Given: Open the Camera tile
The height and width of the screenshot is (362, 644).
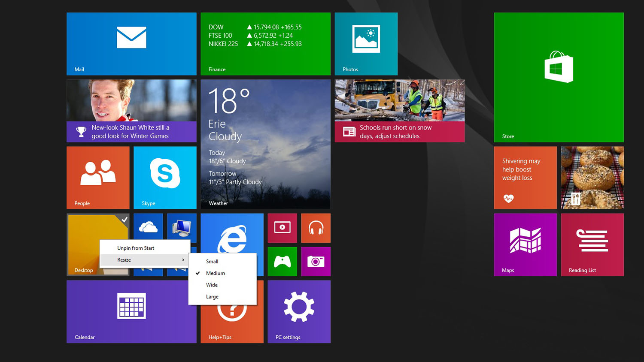Looking at the screenshot, I should (316, 262).
